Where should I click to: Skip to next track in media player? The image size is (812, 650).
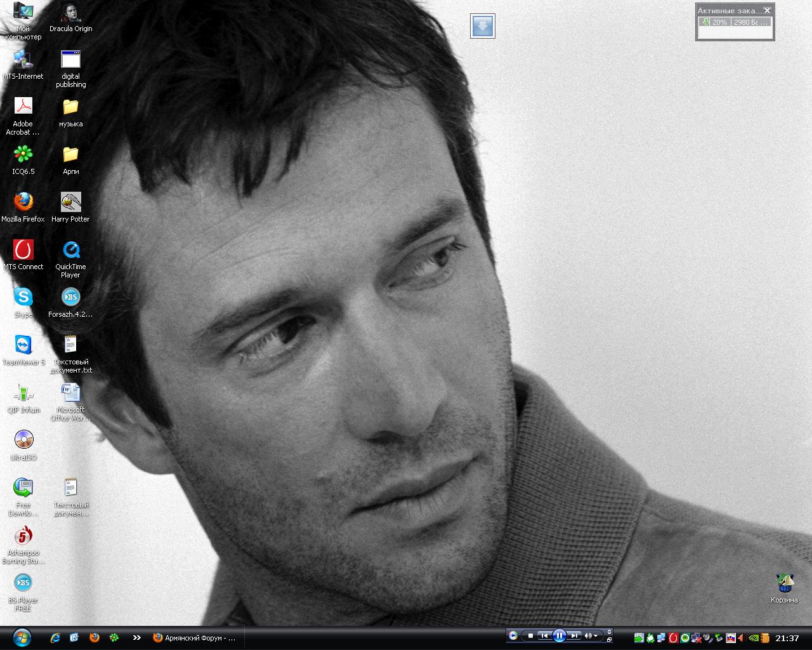tap(573, 636)
